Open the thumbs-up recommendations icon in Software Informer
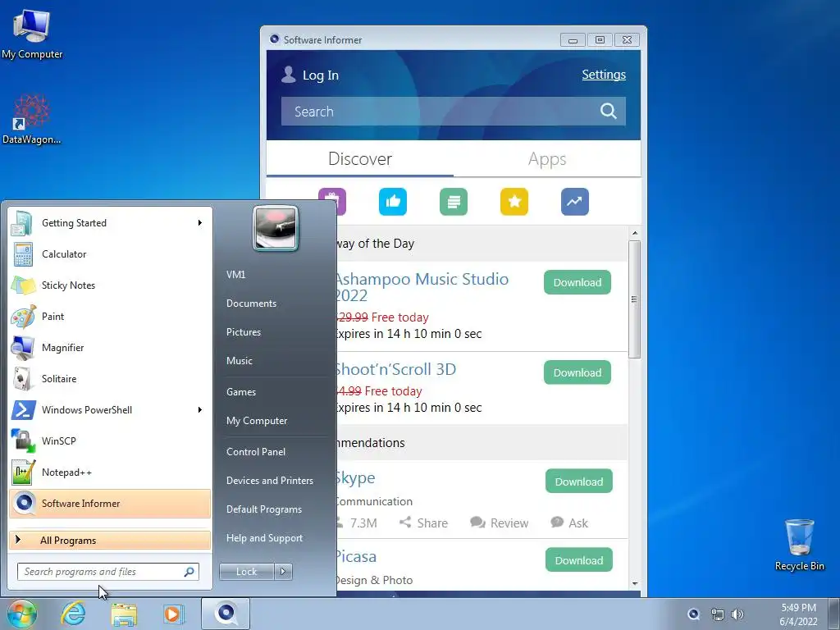 pos(393,202)
